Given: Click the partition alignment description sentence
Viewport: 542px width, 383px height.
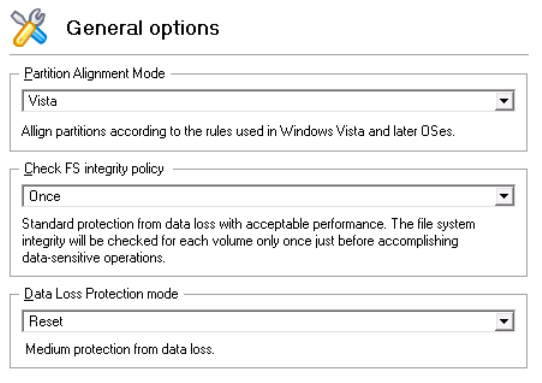Looking at the screenshot, I should point(238,131).
